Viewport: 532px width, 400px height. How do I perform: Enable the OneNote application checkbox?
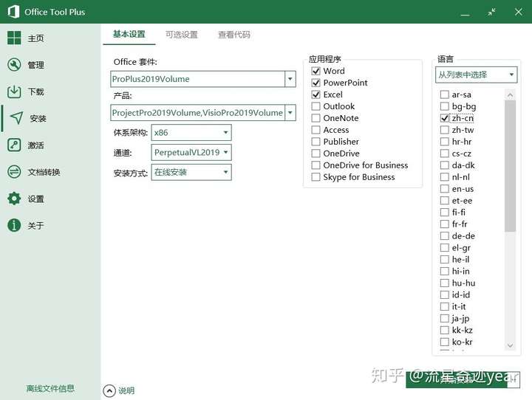[x=316, y=118]
